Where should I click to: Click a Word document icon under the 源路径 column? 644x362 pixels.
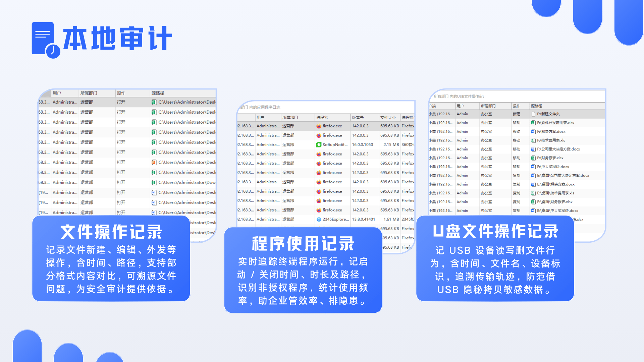pyautogui.click(x=153, y=192)
